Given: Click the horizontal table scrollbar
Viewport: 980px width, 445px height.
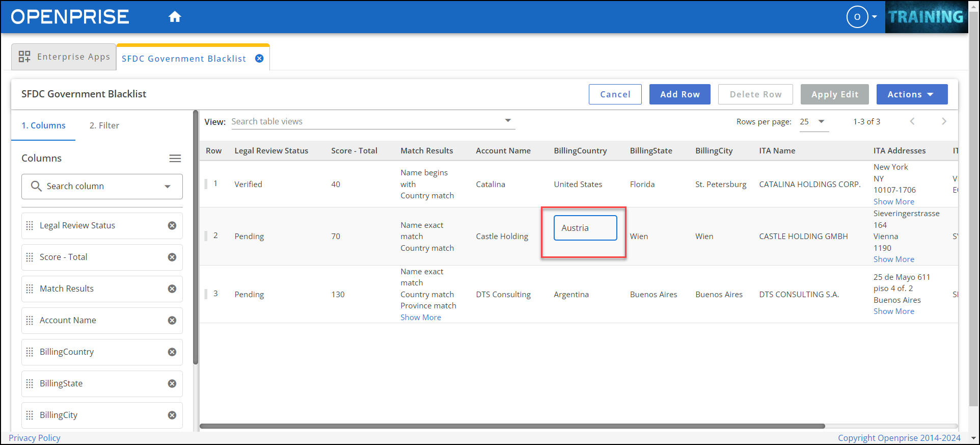Looking at the screenshot, I should coord(512,426).
